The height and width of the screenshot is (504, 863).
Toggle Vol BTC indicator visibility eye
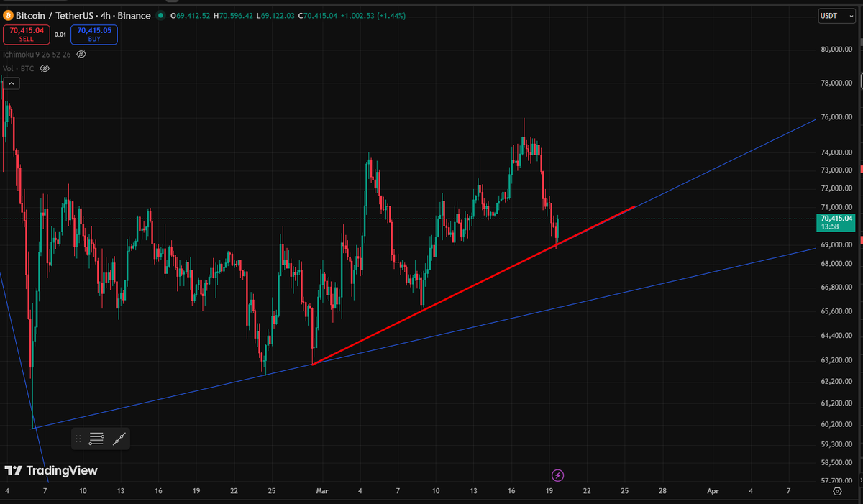pos(45,68)
